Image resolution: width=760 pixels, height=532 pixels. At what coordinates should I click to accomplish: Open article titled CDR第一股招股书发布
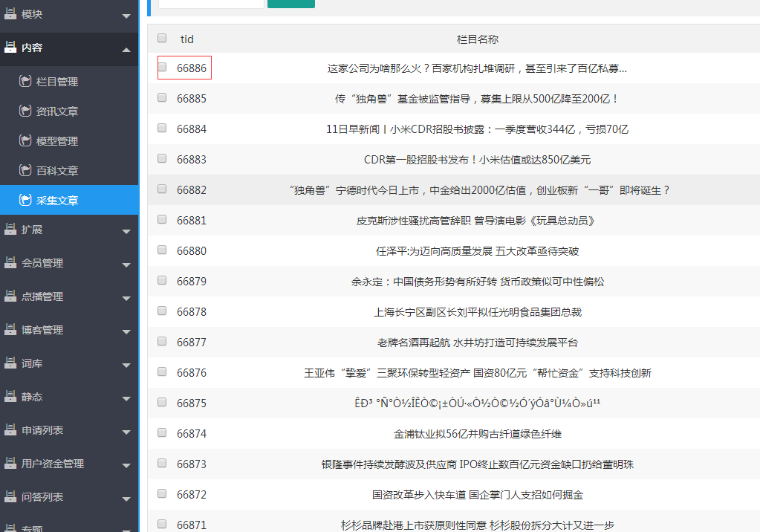point(477,160)
